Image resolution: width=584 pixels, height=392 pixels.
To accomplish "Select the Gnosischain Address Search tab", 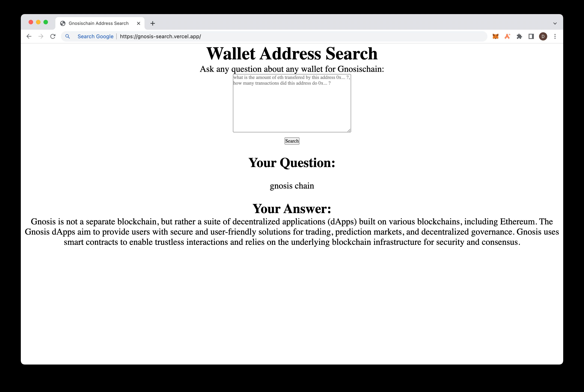I will click(98, 23).
